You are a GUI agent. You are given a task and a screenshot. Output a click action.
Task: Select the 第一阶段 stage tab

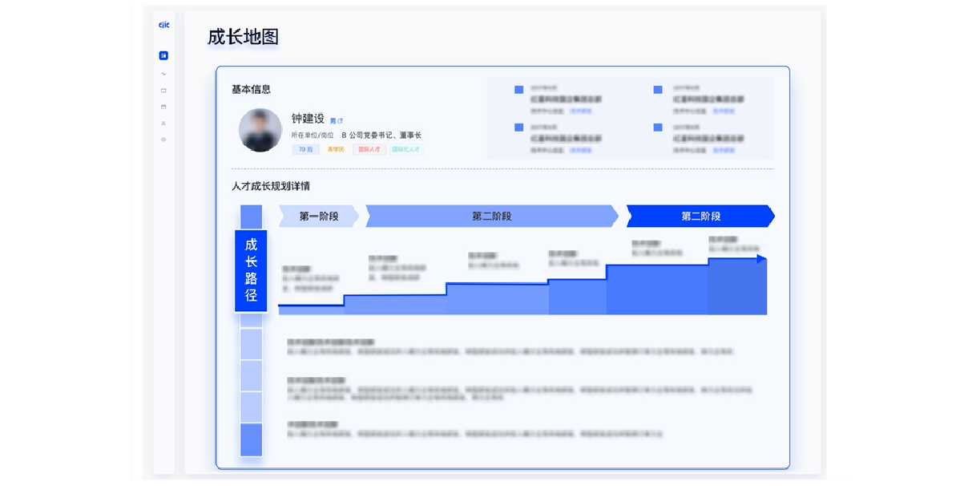318,217
